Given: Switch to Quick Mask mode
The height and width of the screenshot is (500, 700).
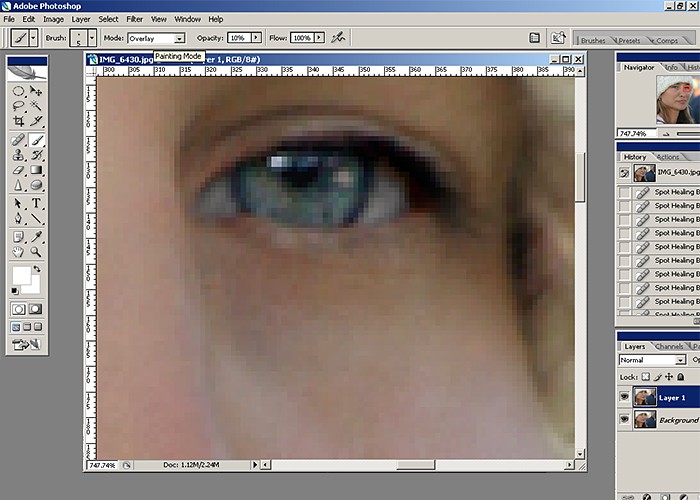Looking at the screenshot, I should pos(35,309).
